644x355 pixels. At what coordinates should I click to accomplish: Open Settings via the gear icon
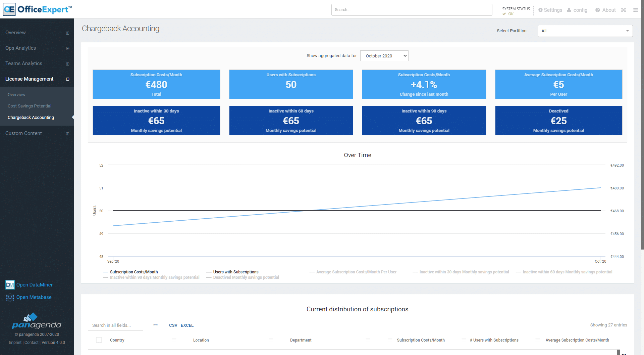pos(540,10)
